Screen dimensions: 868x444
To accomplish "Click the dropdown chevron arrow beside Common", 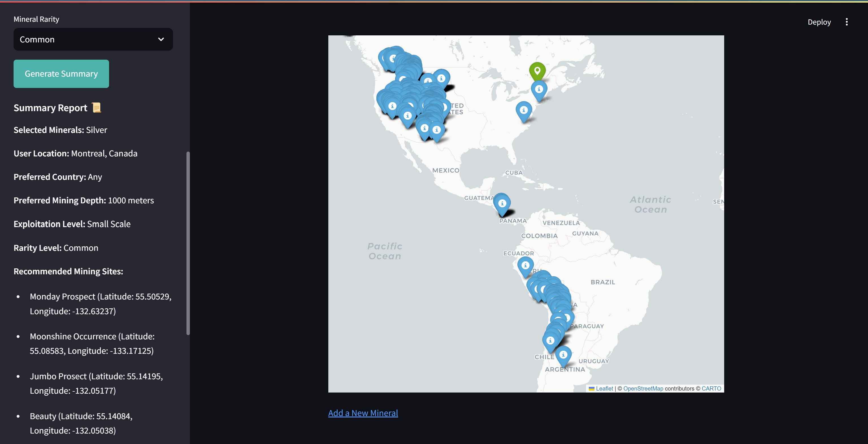I will click(161, 39).
